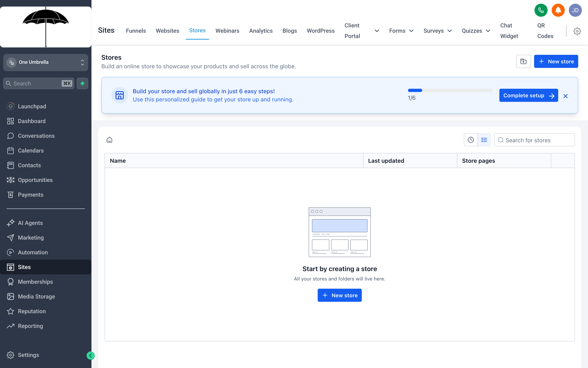Open notifications bell icon
The height and width of the screenshot is (368, 588).
pos(558,10)
